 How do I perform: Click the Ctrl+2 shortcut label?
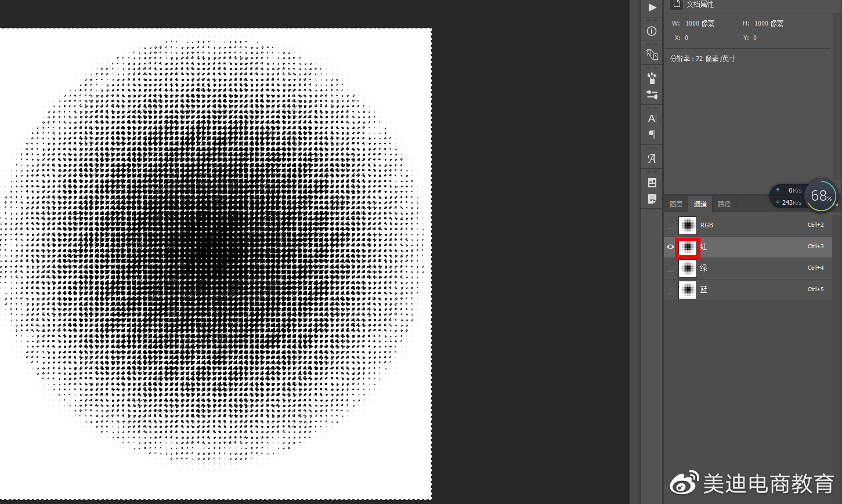(815, 225)
